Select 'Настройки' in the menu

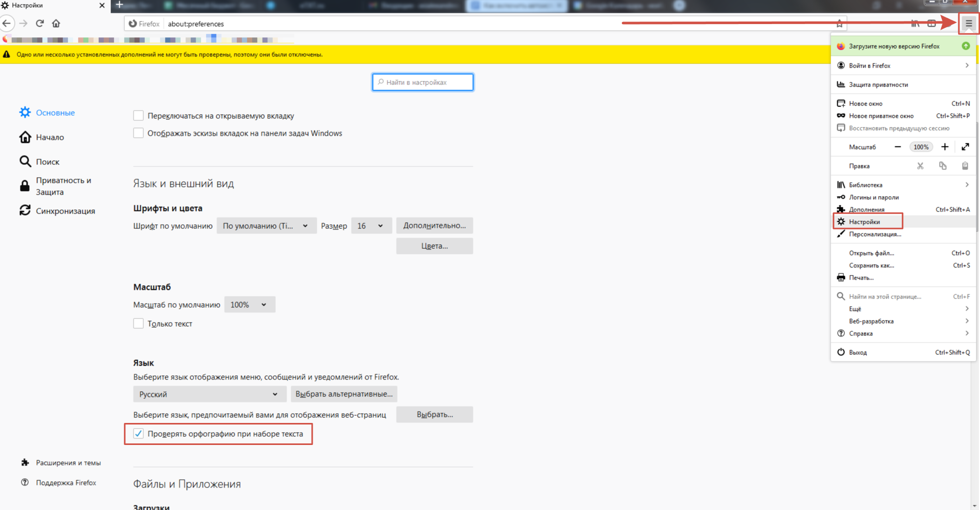865,222
